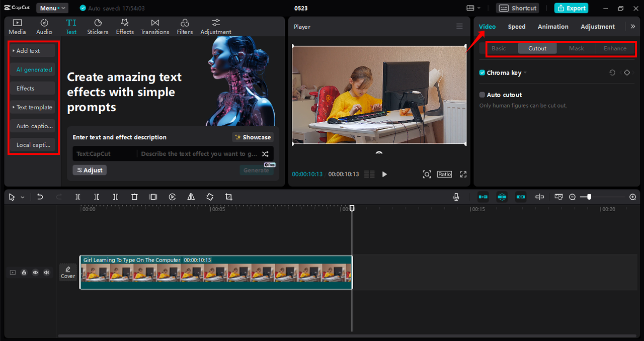Viewport: 644px width, 341px height.
Task: Select the Enhance sub-tab
Action: (x=615, y=48)
